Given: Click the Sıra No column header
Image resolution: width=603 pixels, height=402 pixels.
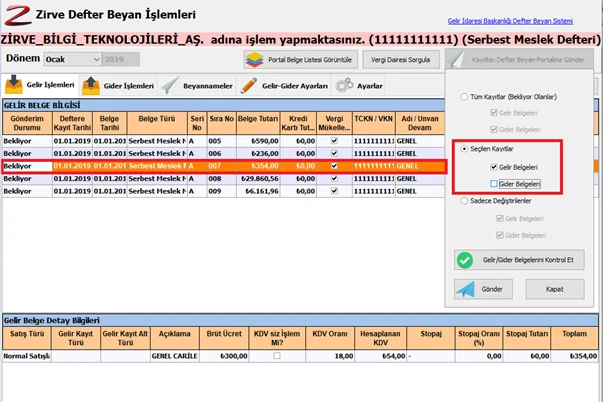Looking at the screenshot, I should point(222,123).
